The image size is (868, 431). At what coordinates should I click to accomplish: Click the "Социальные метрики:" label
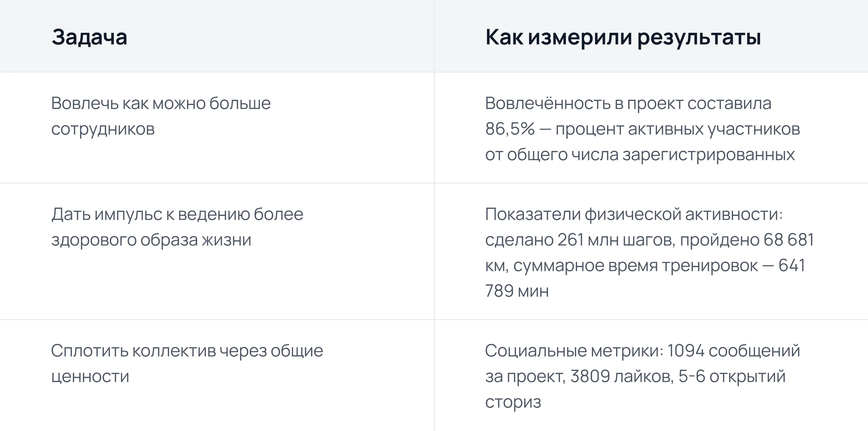coord(574,351)
